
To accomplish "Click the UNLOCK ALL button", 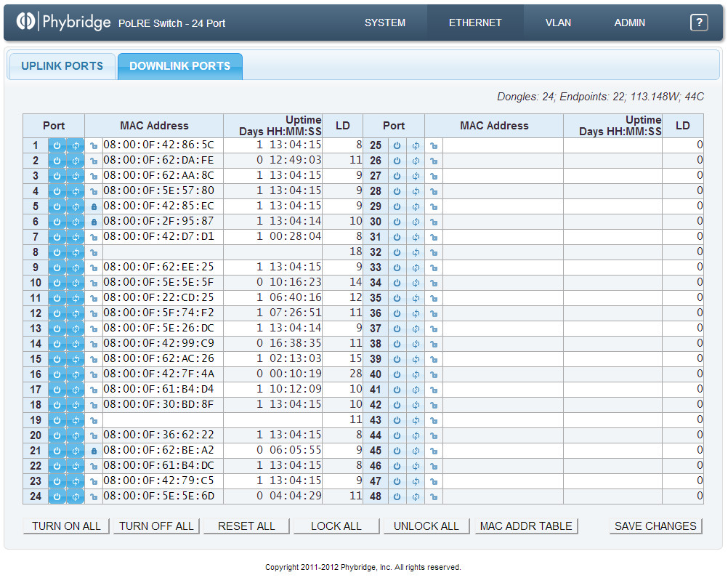I will point(426,526).
